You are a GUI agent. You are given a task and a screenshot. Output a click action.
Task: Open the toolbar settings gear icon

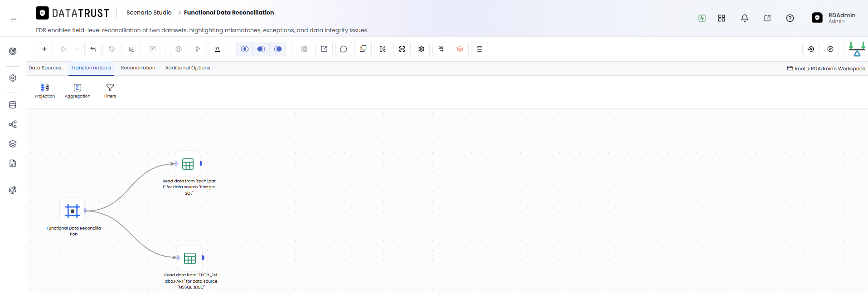pyautogui.click(x=422, y=49)
